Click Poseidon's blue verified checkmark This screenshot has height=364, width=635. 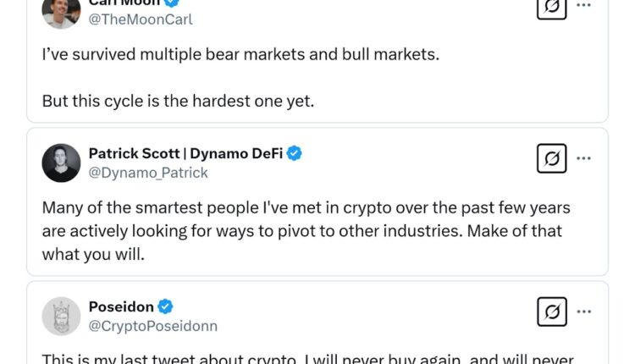166,306
